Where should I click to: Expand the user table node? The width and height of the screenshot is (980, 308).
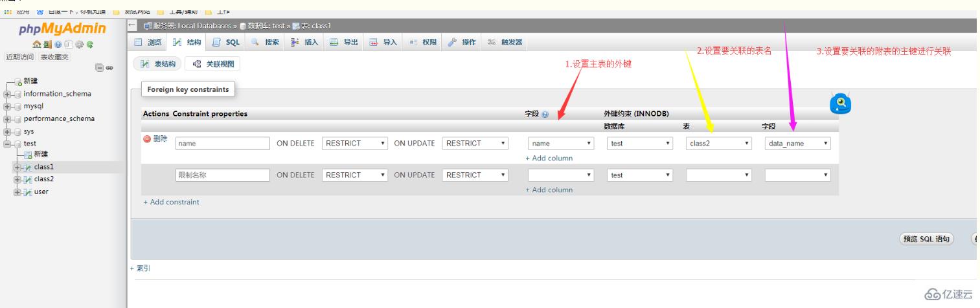pos(17,192)
